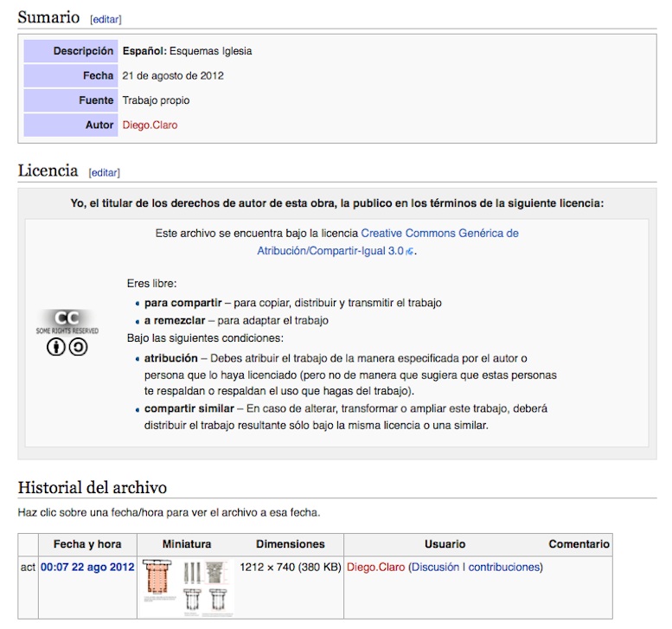Viewport: 672px width, 629px height.
Task: Click the "Miniatura" column header
Action: click(x=186, y=544)
